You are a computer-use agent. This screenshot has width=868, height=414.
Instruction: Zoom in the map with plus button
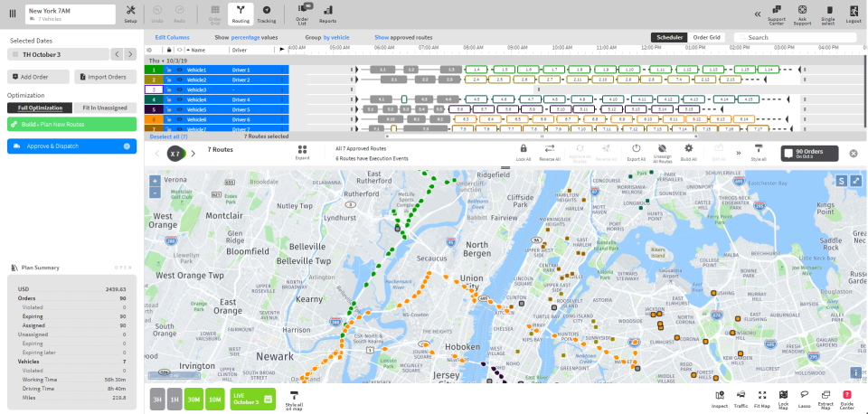155,181
